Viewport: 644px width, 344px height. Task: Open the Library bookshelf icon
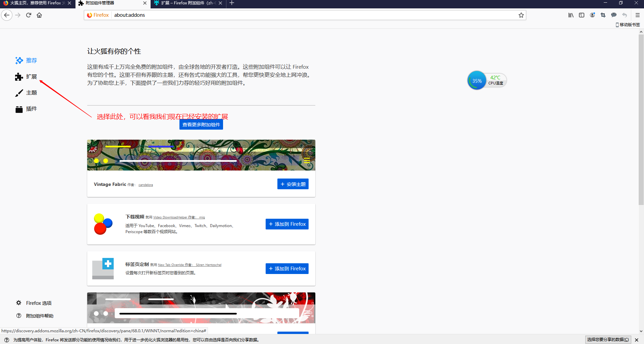point(571,15)
